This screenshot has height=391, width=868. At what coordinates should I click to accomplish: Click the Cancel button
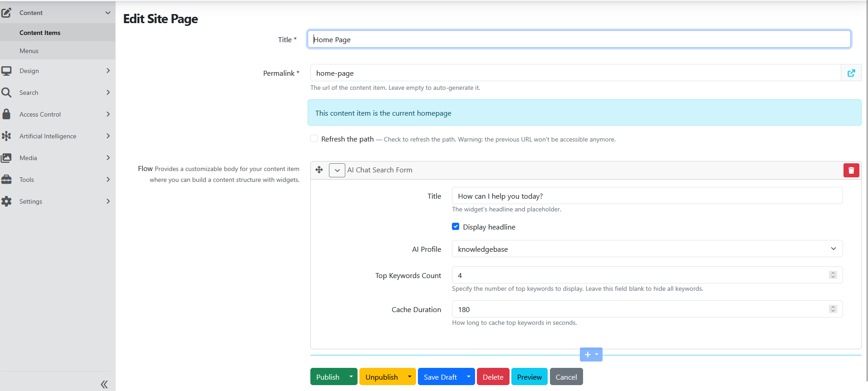point(566,376)
